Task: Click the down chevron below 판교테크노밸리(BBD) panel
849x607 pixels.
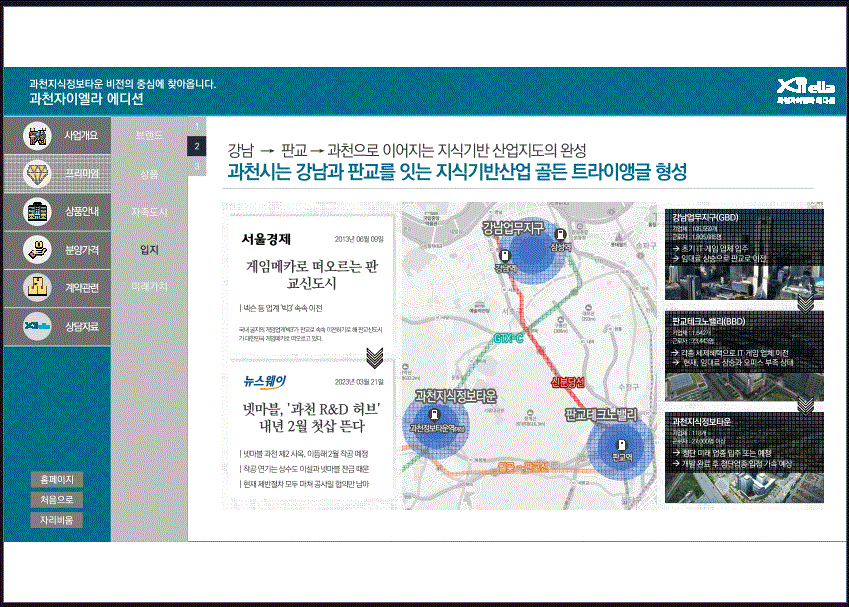Action: click(x=806, y=405)
